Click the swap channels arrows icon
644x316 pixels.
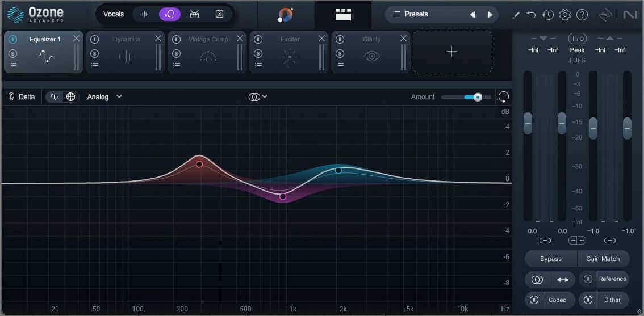coord(563,280)
